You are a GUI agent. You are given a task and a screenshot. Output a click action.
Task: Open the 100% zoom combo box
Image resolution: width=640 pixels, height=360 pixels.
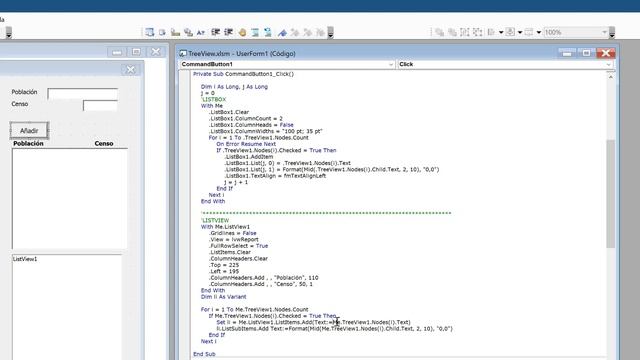(x=576, y=32)
